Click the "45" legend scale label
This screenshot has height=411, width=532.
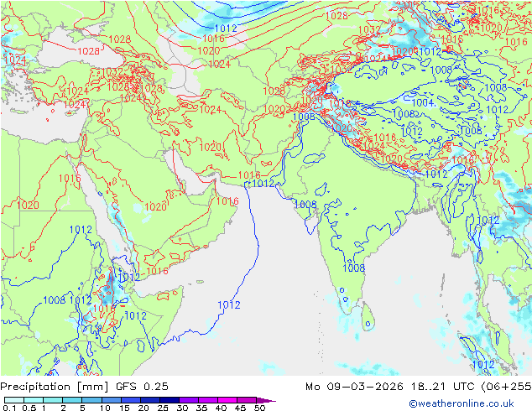[240, 408]
